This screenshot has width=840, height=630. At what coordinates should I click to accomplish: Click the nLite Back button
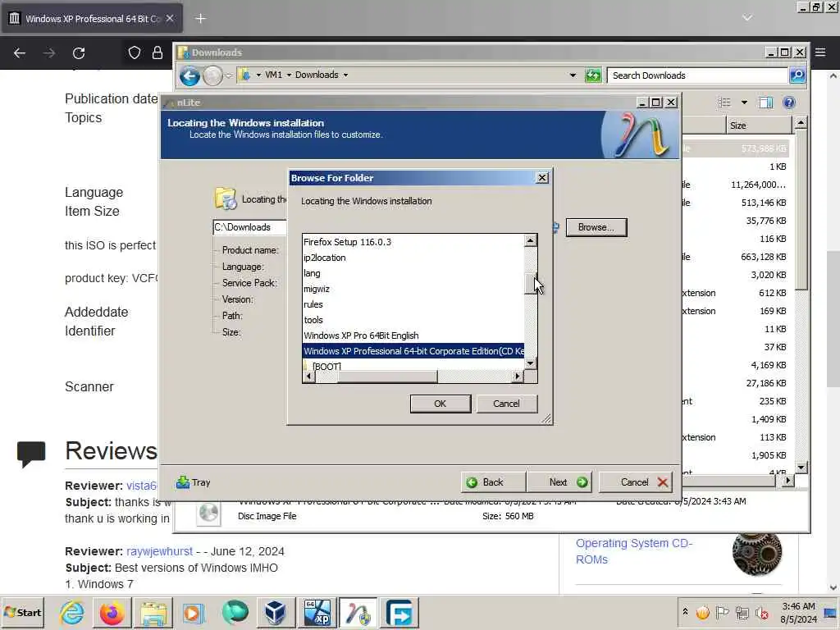pos(493,482)
